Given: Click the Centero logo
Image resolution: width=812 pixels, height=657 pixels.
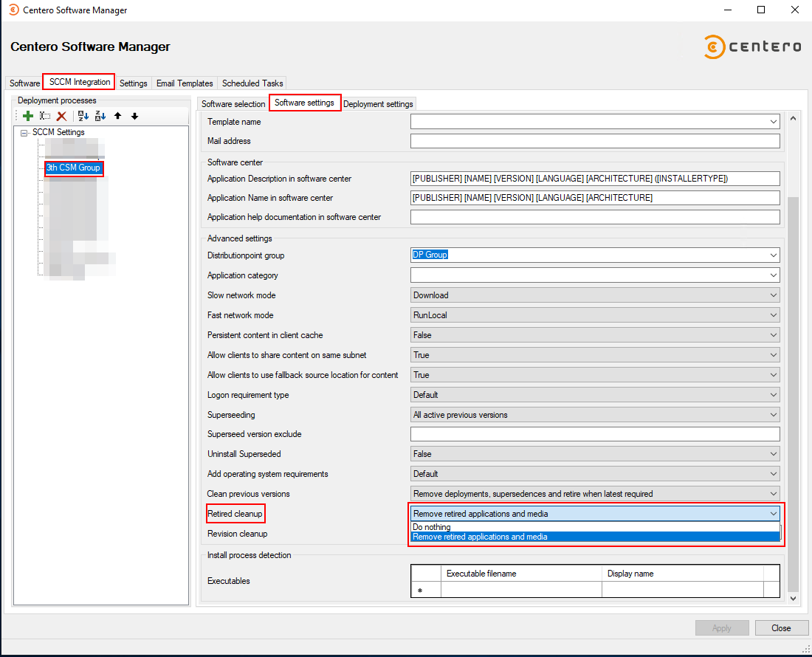Looking at the screenshot, I should [x=752, y=47].
